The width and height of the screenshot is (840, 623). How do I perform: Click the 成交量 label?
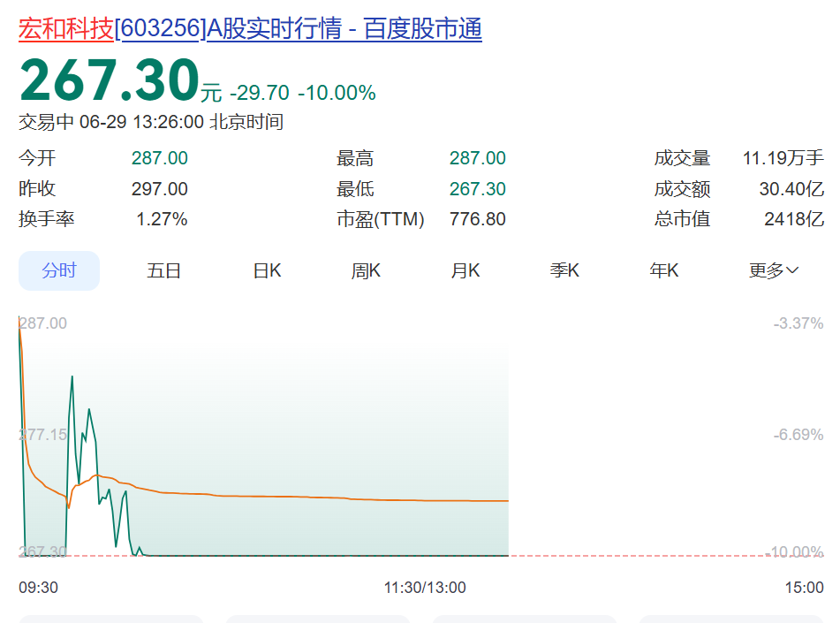682,158
